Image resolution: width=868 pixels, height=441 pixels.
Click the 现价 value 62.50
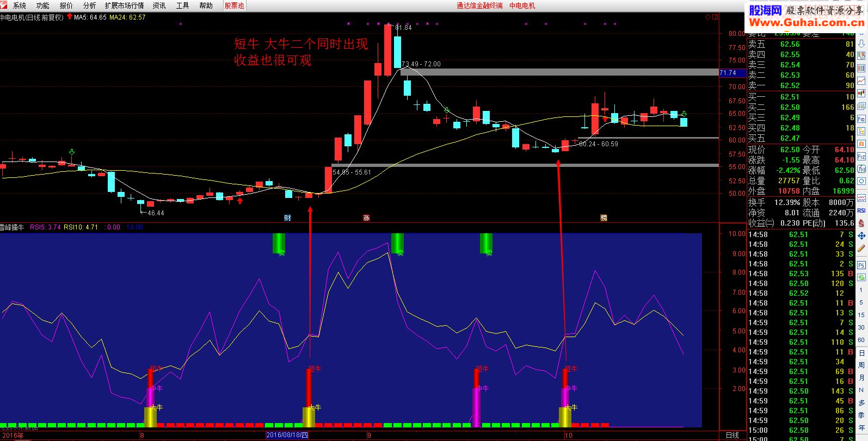790,150
